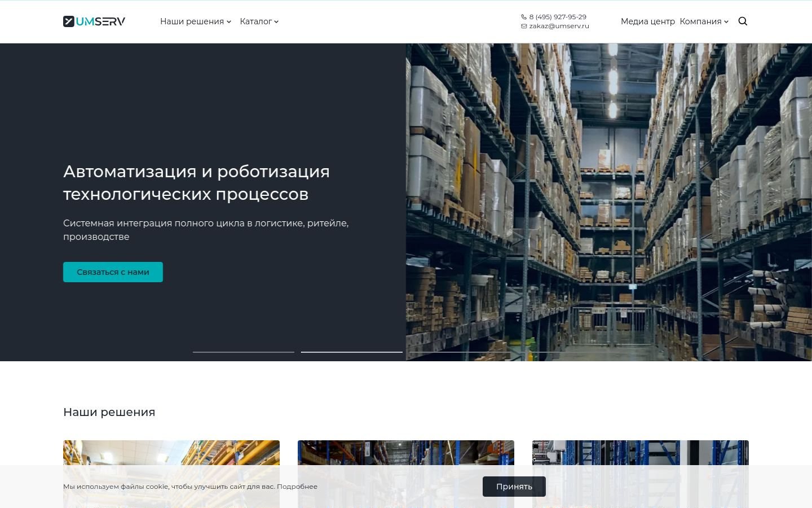The width and height of the screenshot is (812, 508).
Task: Switch to the first slide indicator
Action: pos(244,352)
